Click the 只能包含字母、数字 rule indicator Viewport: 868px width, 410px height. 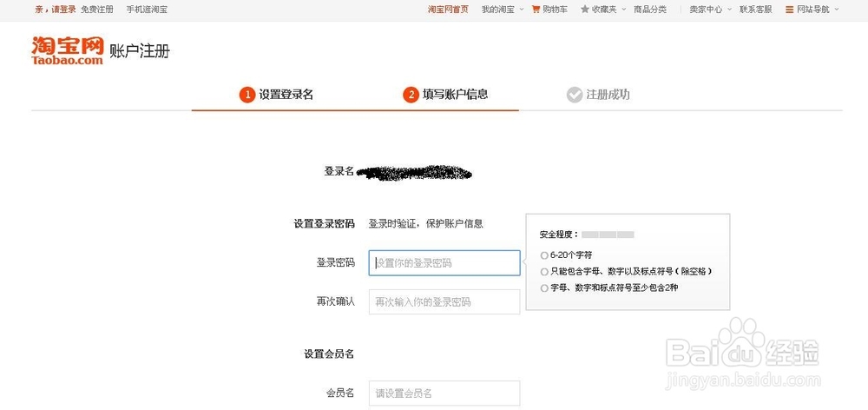click(x=544, y=272)
